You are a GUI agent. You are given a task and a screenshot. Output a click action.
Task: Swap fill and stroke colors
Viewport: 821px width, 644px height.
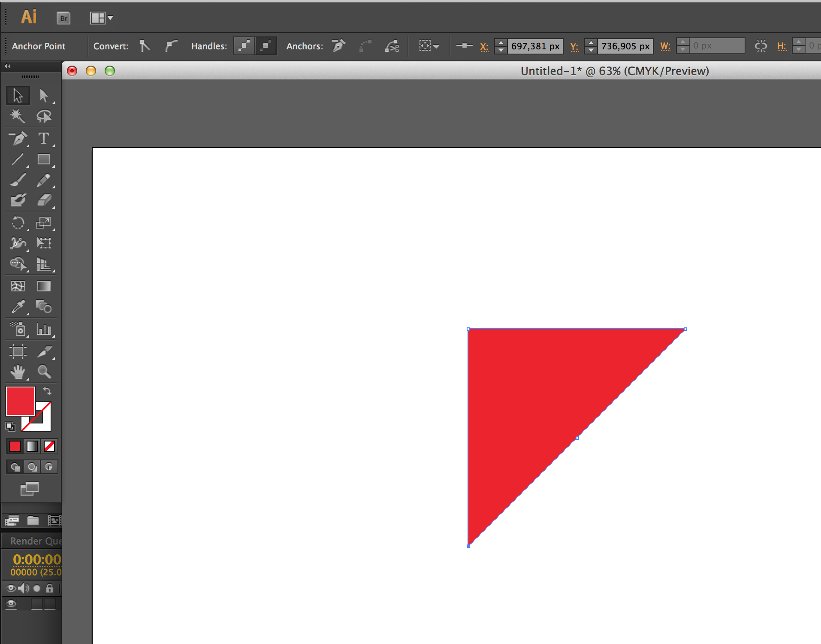pos(47,391)
